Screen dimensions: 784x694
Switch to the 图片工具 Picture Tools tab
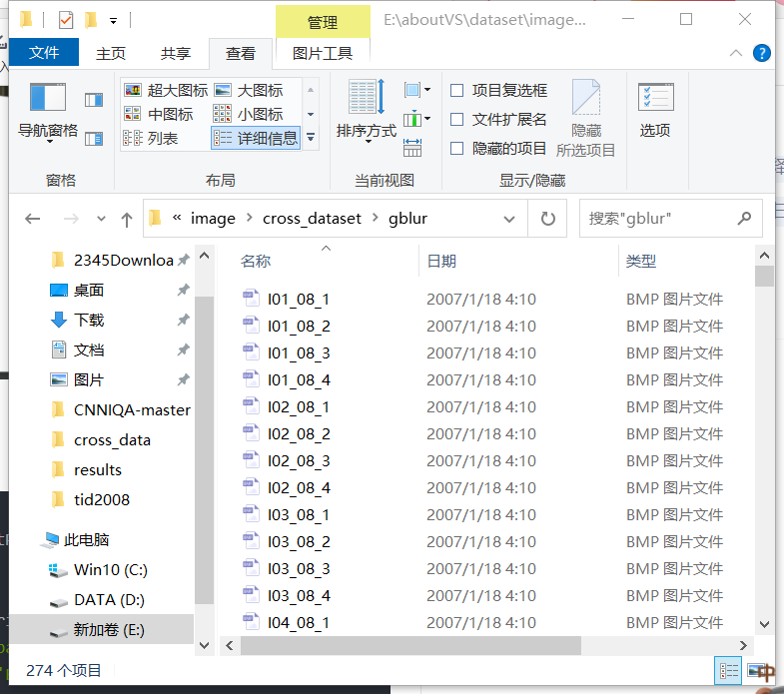[x=323, y=53]
